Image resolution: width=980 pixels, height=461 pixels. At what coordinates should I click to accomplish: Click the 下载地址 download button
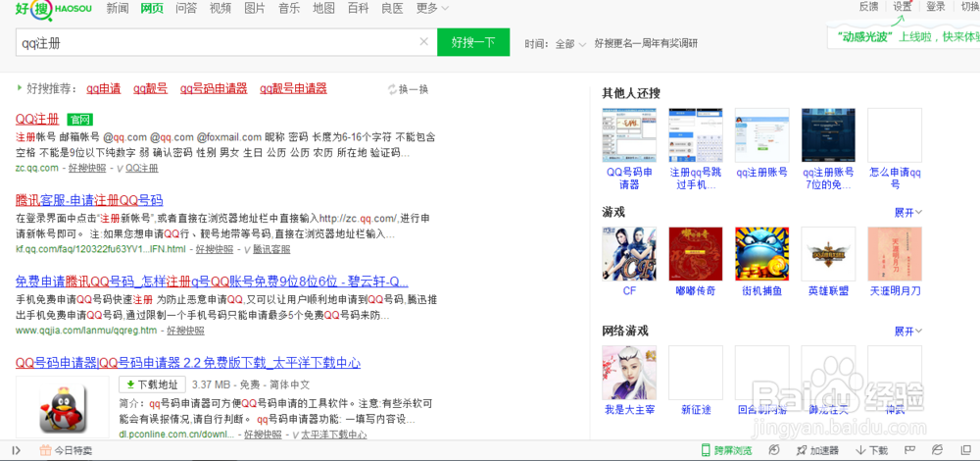click(x=152, y=384)
